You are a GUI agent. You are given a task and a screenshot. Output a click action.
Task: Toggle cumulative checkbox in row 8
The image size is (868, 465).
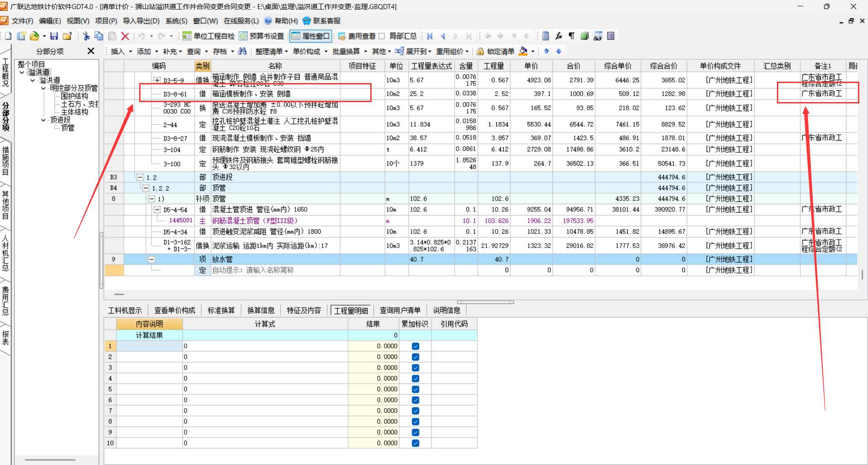click(416, 421)
